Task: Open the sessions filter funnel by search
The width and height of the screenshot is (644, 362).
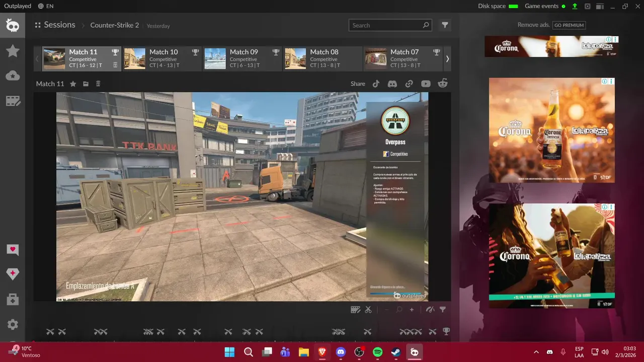Action: pyautogui.click(x=445, y=25)
